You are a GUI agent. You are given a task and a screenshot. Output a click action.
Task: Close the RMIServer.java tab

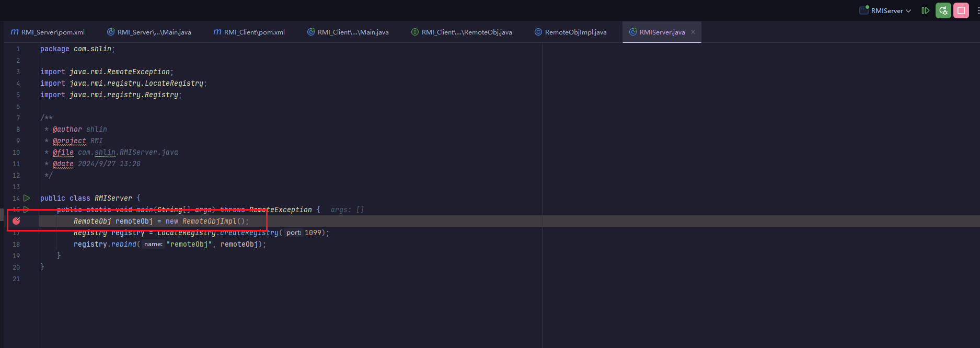coord(693,32)
